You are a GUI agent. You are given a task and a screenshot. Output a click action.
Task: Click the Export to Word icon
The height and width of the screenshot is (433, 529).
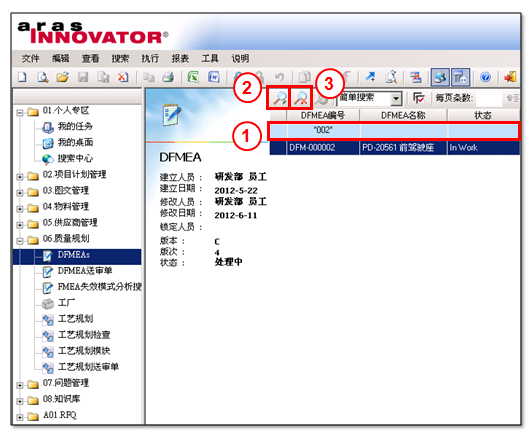click(214, 77)
